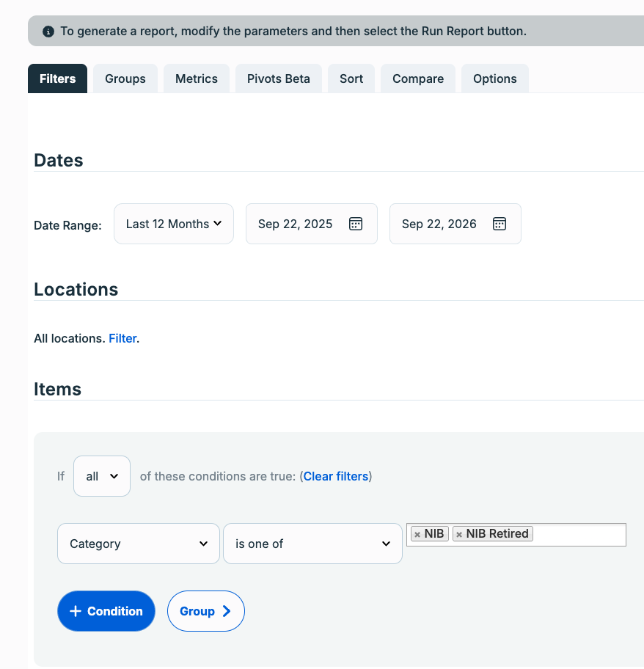Go to the Sort tab
This screenshot has width=644, height=669.
point(351,78)
